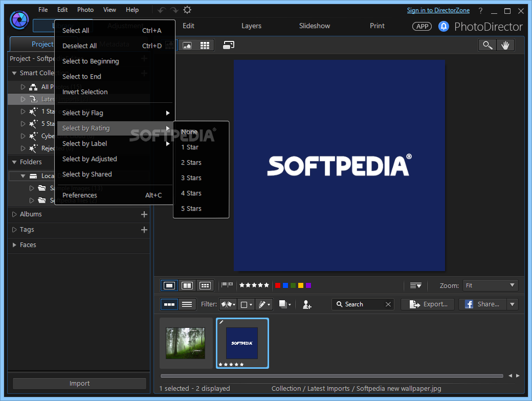Choose Select All in the menu

[x=115, y=31]
